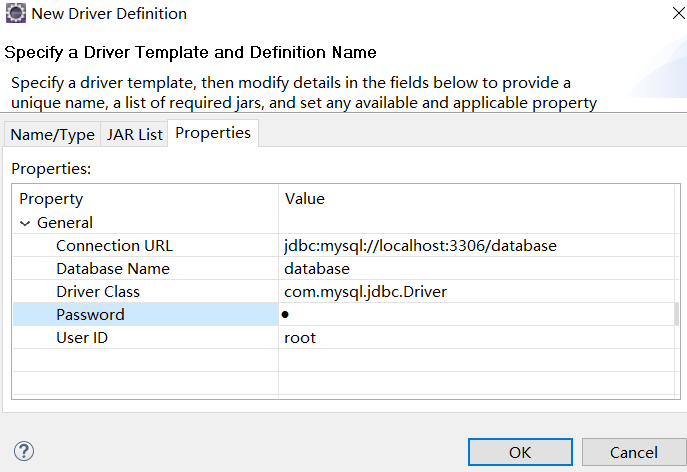Dismiss the dialog with Cancel

tap(634, 452)
